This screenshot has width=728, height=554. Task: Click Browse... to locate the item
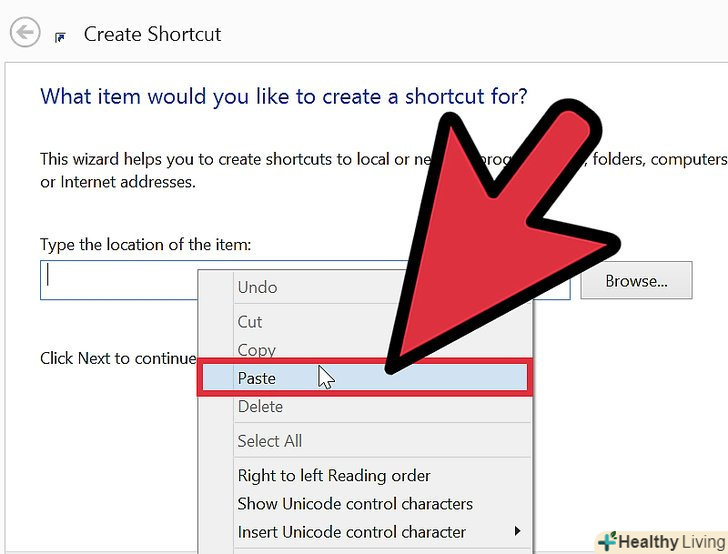(636, 280)
